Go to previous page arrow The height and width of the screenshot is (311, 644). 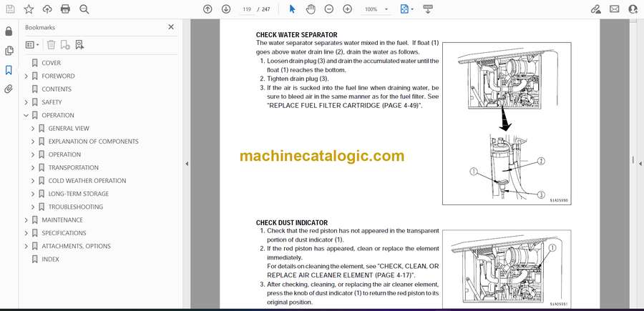[208, 9]
